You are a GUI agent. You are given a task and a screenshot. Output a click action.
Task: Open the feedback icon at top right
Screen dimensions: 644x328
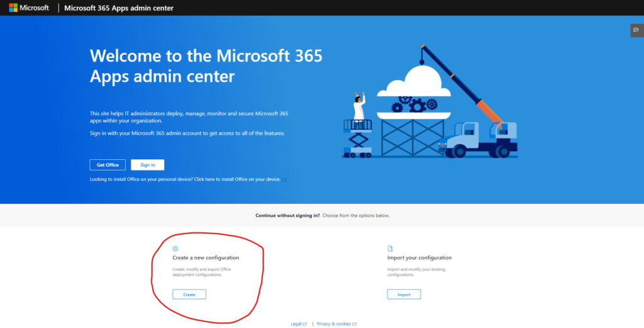[636, 30]
